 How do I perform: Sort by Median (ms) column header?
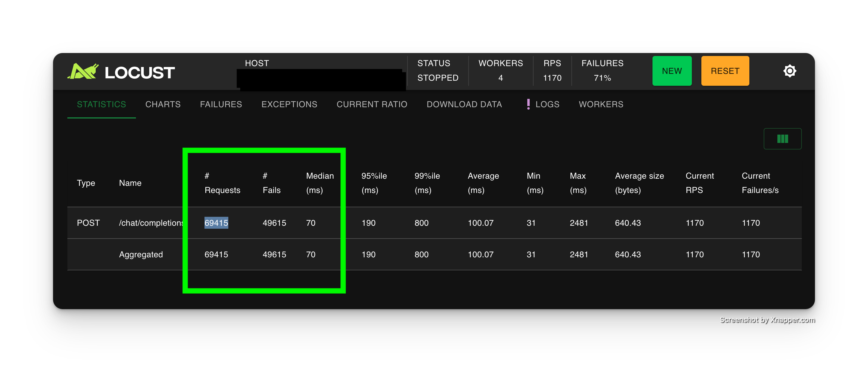(x=320, y=183)
